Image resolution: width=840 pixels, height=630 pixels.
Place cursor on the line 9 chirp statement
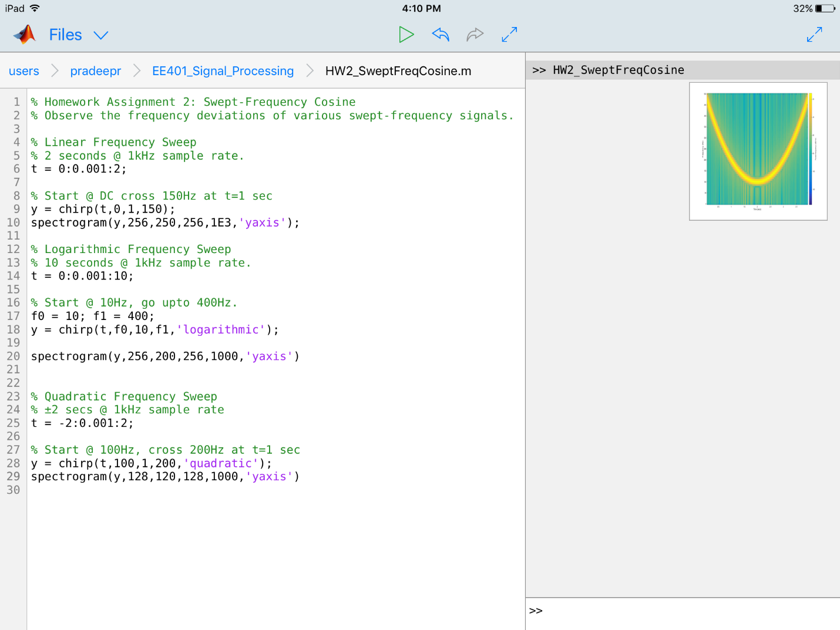pyautogui.click(x=103, y=210)
